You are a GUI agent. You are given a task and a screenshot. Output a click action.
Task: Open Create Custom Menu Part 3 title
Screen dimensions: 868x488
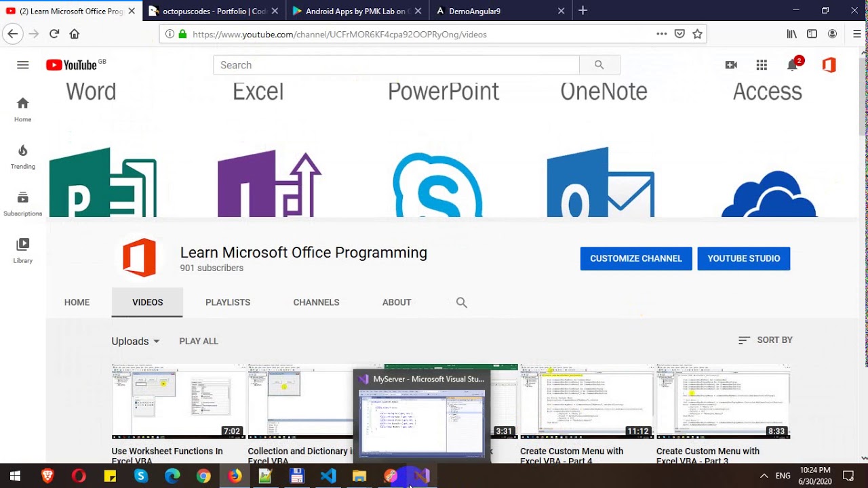point(708,455)
